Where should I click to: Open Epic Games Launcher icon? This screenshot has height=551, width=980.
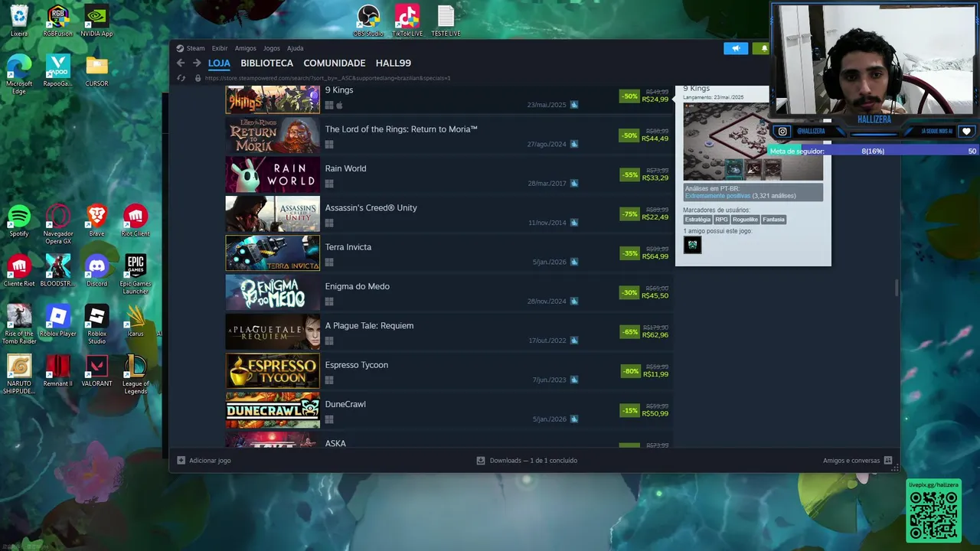pos(136,275)
